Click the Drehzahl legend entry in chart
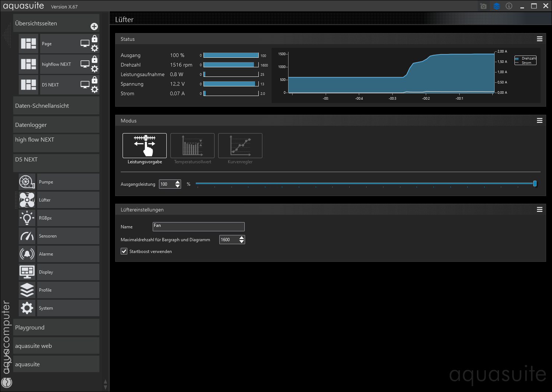This screenshot has width=552, height=392. [526, 58]
